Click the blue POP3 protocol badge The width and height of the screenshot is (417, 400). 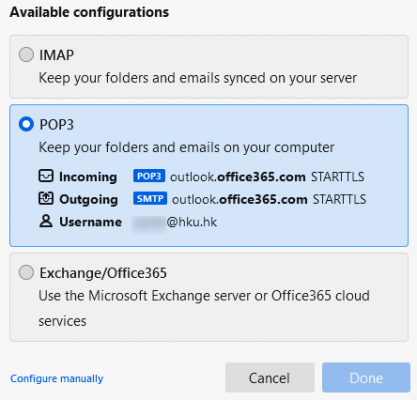coord(149,176)
